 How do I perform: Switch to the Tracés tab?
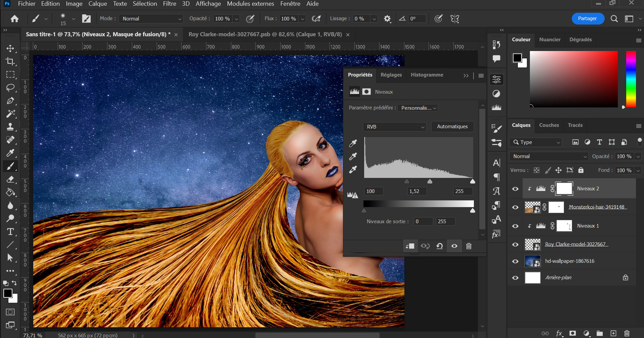(x=575, y=125)
